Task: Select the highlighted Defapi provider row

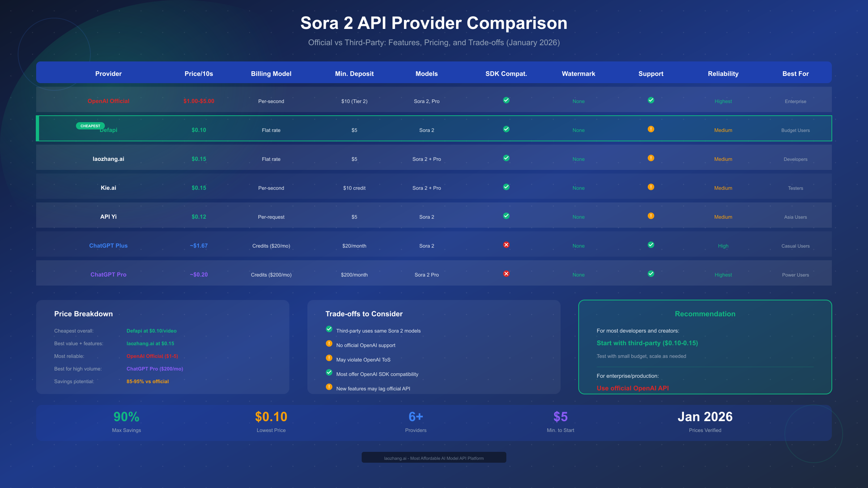Action: pos(434,129)
